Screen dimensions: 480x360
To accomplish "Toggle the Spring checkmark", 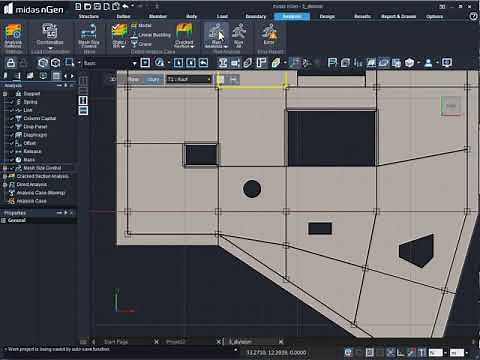I will pyautogui.click(x=12, y=102).
